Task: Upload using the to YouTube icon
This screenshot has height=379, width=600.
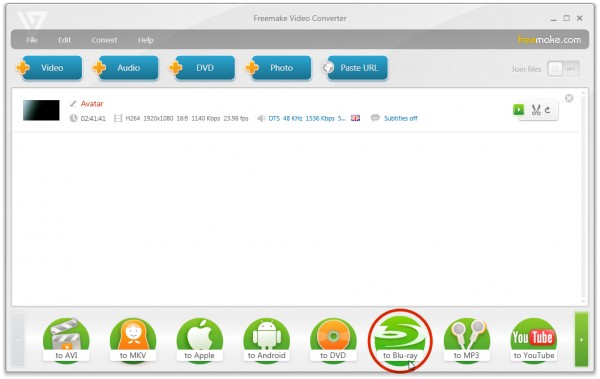Action: click(533, 340)
